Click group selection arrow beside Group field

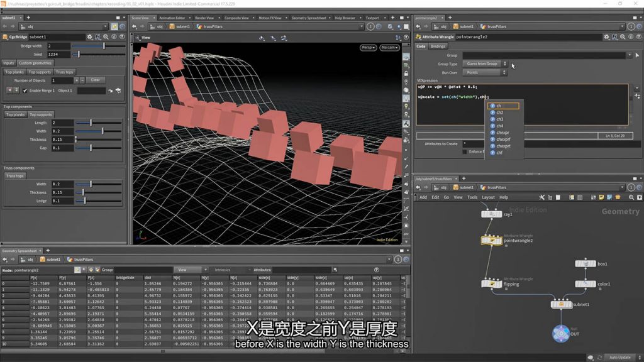[x=638, y=55]
